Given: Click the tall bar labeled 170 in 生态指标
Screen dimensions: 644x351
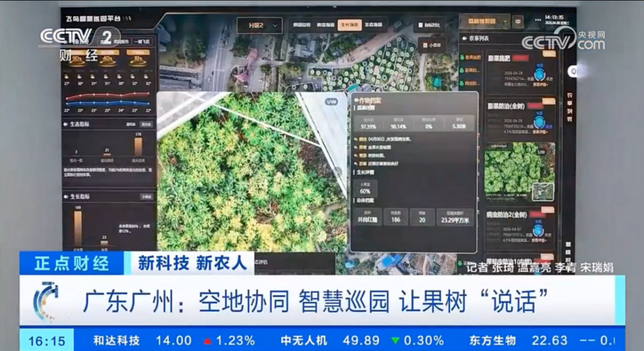Looking at the screenshot, I should coord(138,147).
